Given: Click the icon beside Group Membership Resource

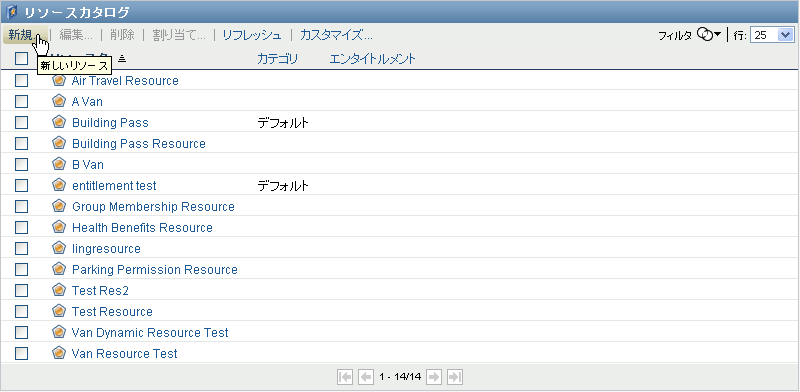Looking at the screenshot, I should point(59,206).
